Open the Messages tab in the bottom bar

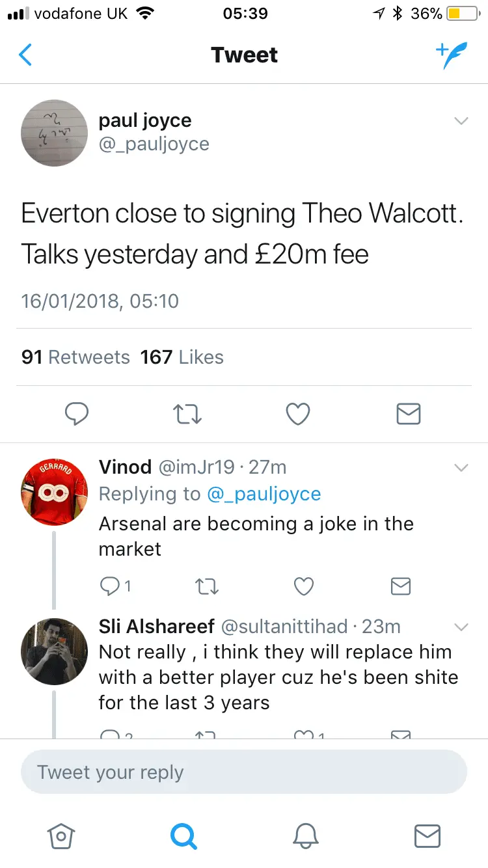427,835
